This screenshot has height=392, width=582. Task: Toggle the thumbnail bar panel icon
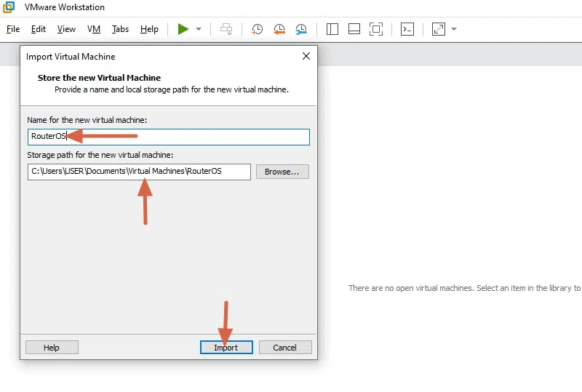(x=354, y=29)
